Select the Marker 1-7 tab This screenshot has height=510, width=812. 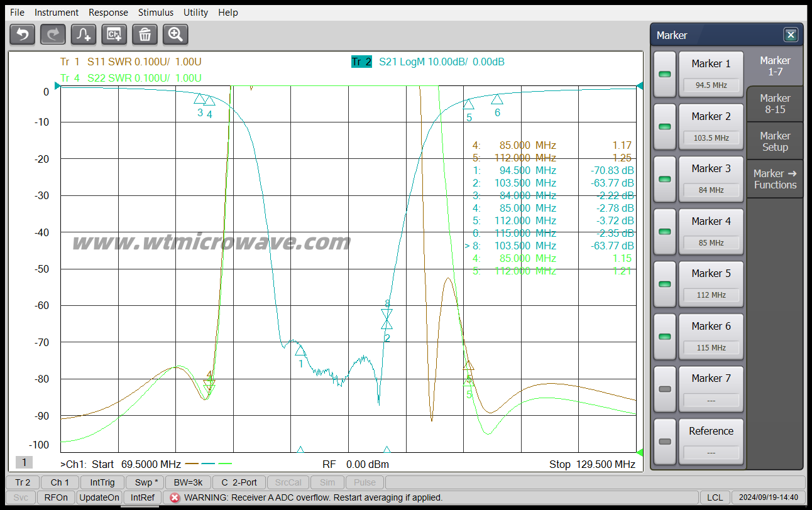tap(775, 66)
